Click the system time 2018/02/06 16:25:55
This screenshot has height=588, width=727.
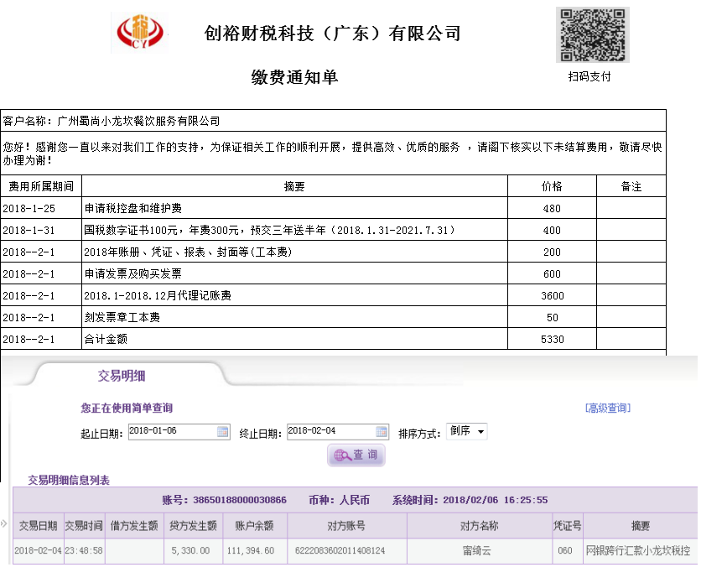[496, 500]
